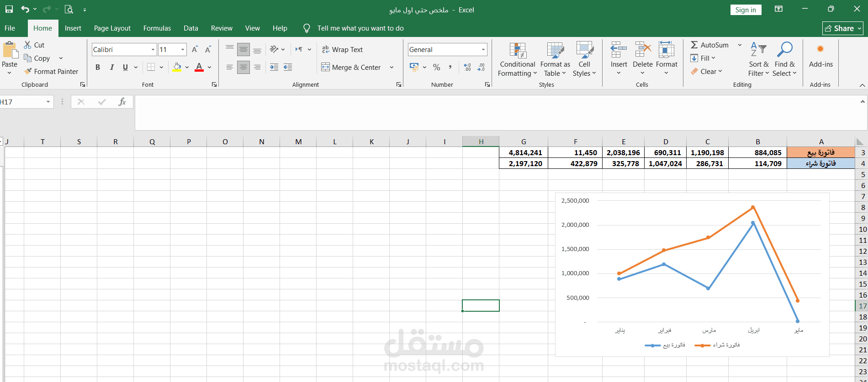Image resolution: width=868 pixels, height=382 pixels.
Task: Click the Insert Function fx icon
Action: pos(122,102)
